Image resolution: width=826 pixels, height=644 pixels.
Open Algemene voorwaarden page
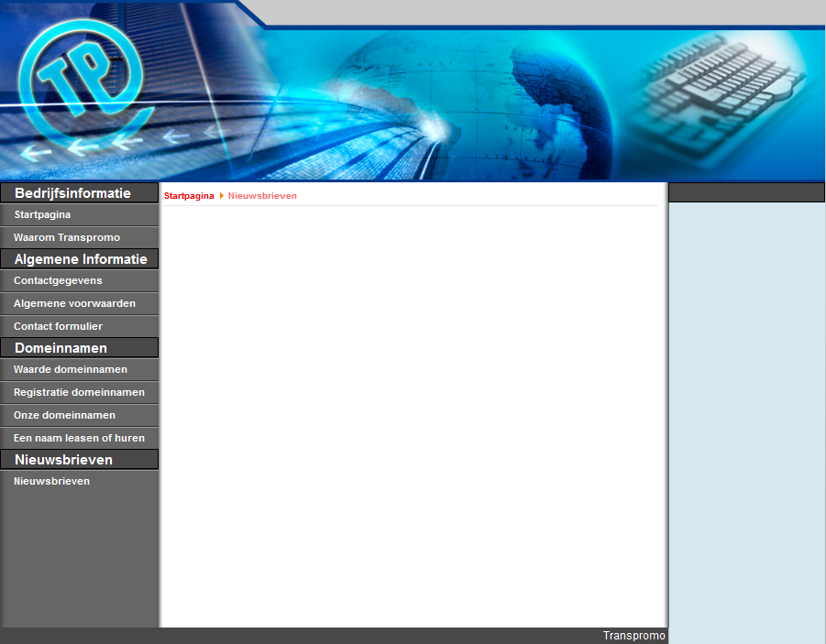point(79,304)
